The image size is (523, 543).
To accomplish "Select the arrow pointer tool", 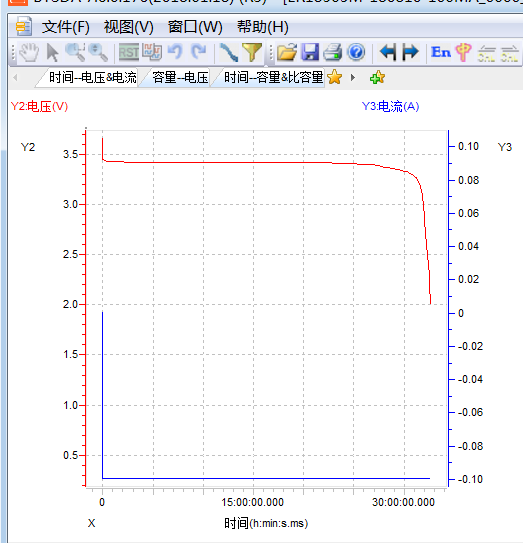I will click(x=52, y=53).
